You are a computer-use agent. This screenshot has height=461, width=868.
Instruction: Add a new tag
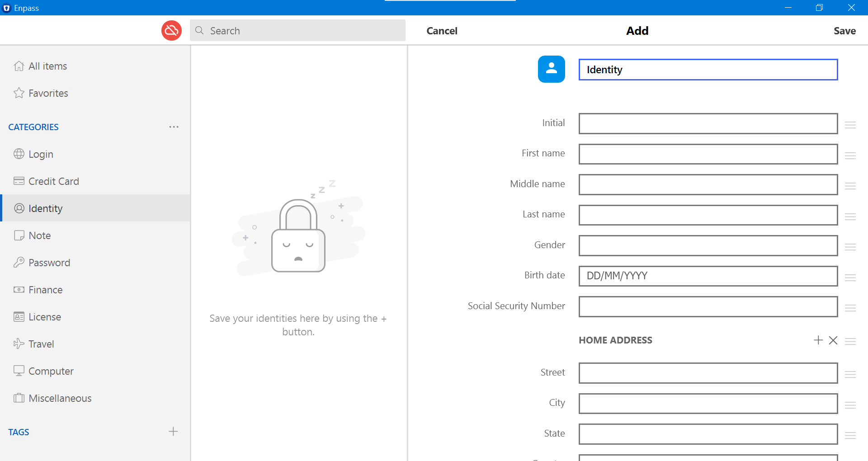(x=173, y=431)
